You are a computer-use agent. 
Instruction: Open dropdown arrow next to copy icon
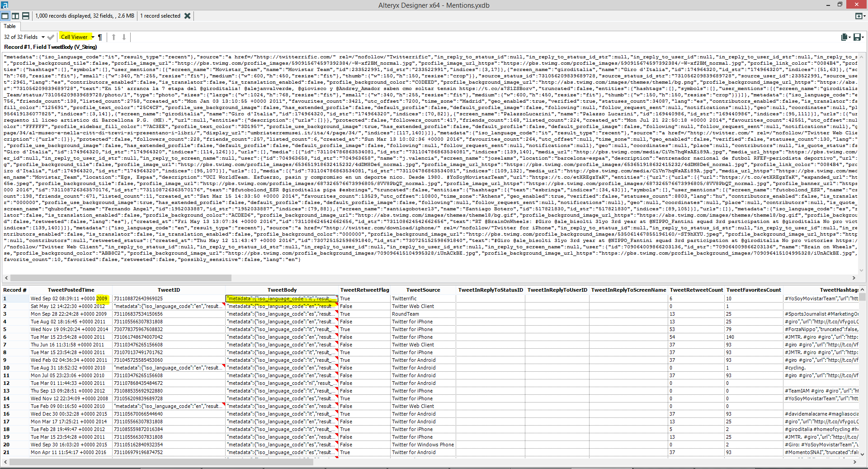pyautogui.click(x=849, y=37)
